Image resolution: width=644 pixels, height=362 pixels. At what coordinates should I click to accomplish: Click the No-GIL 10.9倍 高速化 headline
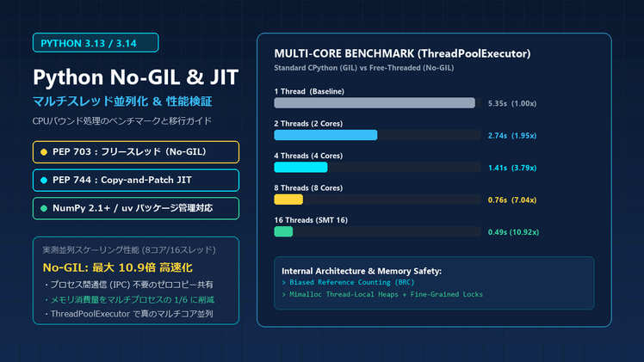(x=117, y=267)
